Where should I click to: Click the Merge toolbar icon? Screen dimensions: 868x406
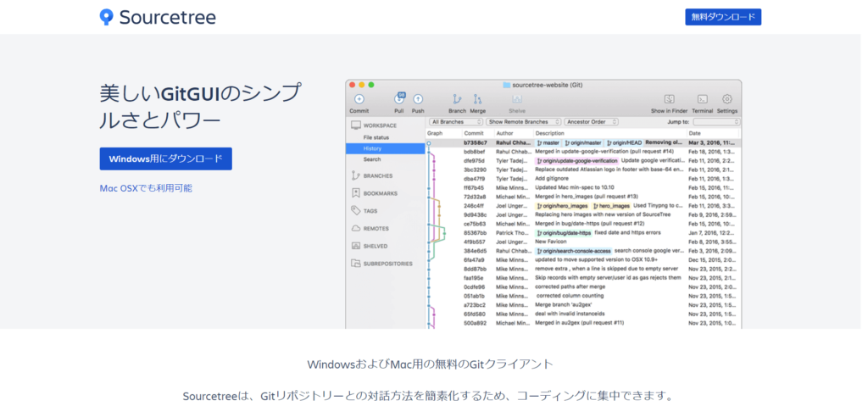478,99
